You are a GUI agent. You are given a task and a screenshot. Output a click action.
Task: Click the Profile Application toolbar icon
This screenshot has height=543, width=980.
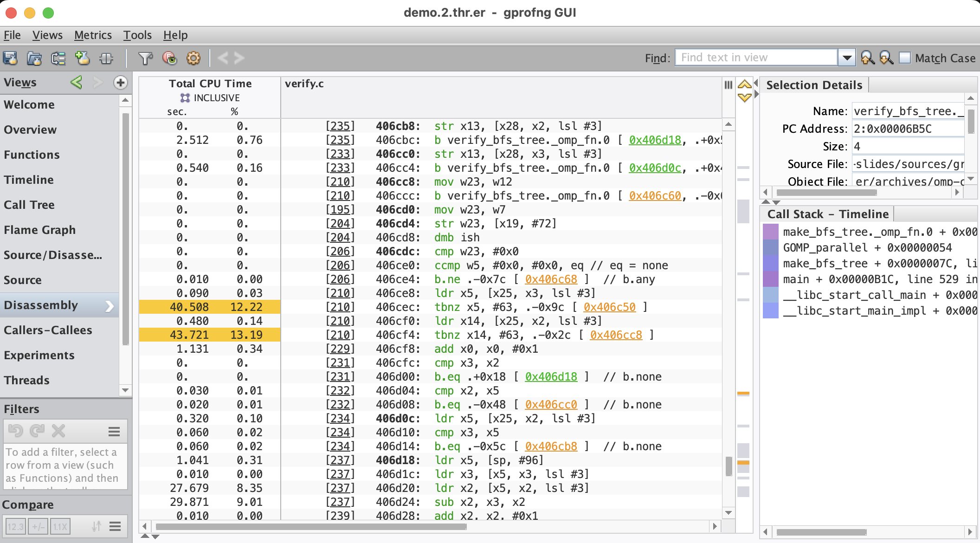pos(10,58)
